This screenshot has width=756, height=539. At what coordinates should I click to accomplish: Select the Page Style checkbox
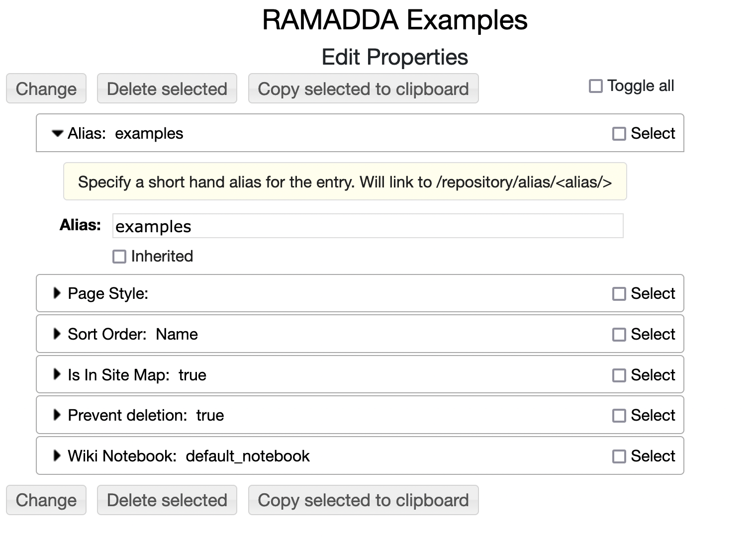(x=619, y=294)
